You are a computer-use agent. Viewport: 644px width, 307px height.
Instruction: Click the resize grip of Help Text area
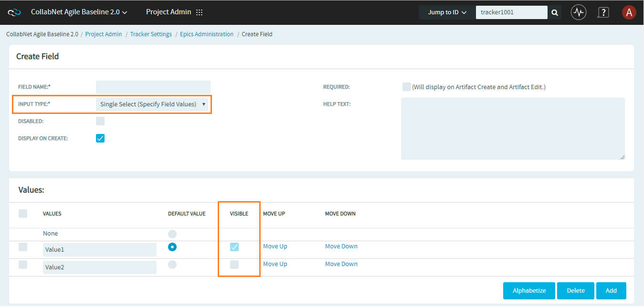(x=622, y=157)
